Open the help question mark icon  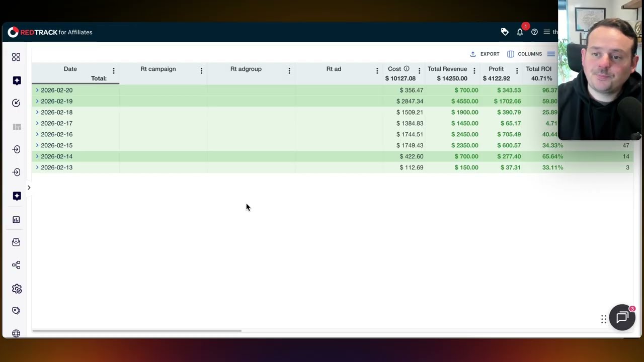pos(534,32)
